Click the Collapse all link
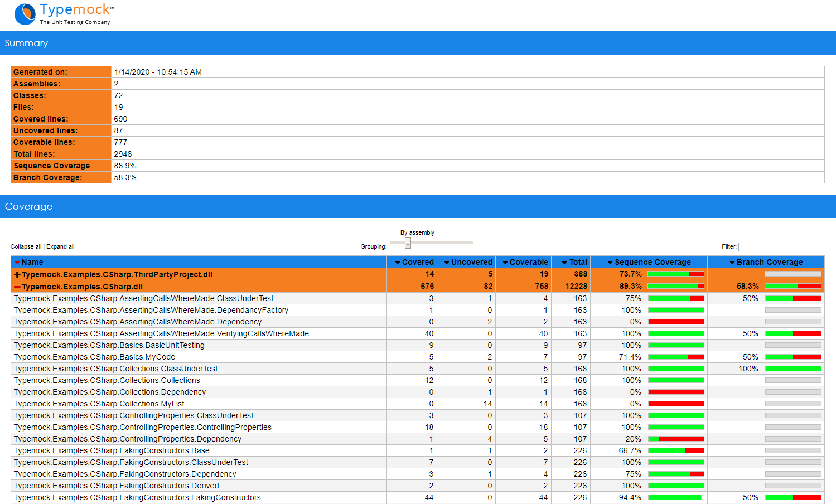Image resolution: width=836 pixels, height=504 pixels. pos(26,246)
